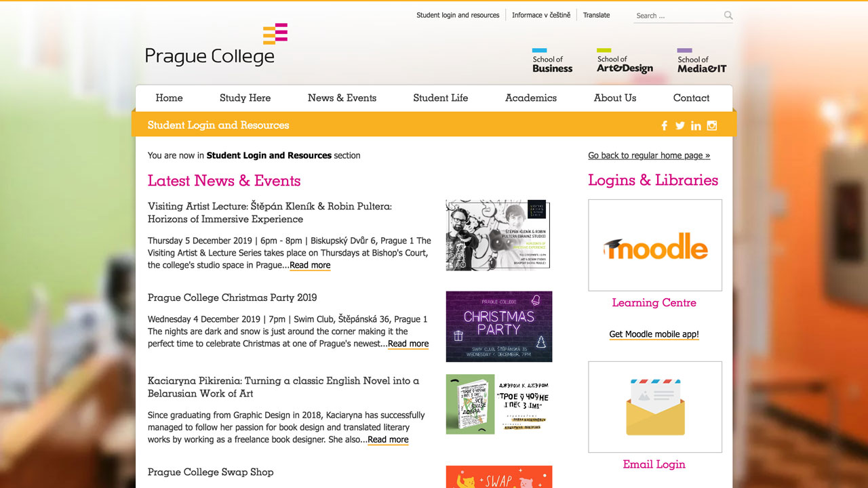Click the email envelope icon
Image resolution: width=868 pixels, height=488 pixels.
[x=654, y=407]
